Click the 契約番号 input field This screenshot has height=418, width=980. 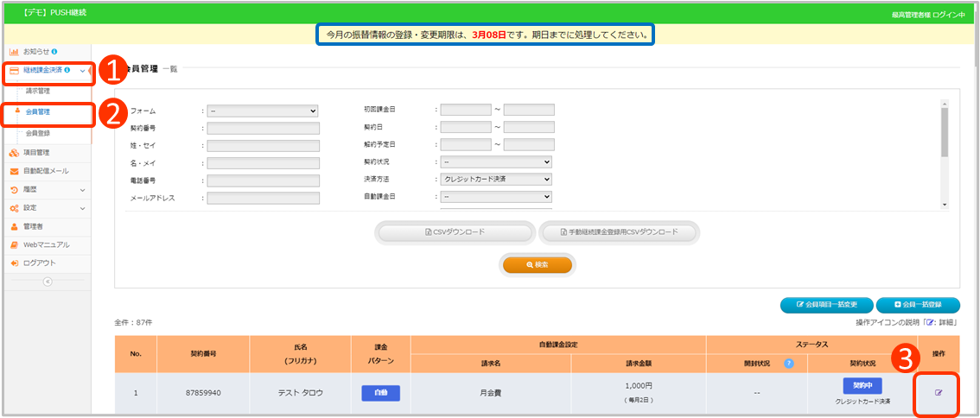coord(263,129)
